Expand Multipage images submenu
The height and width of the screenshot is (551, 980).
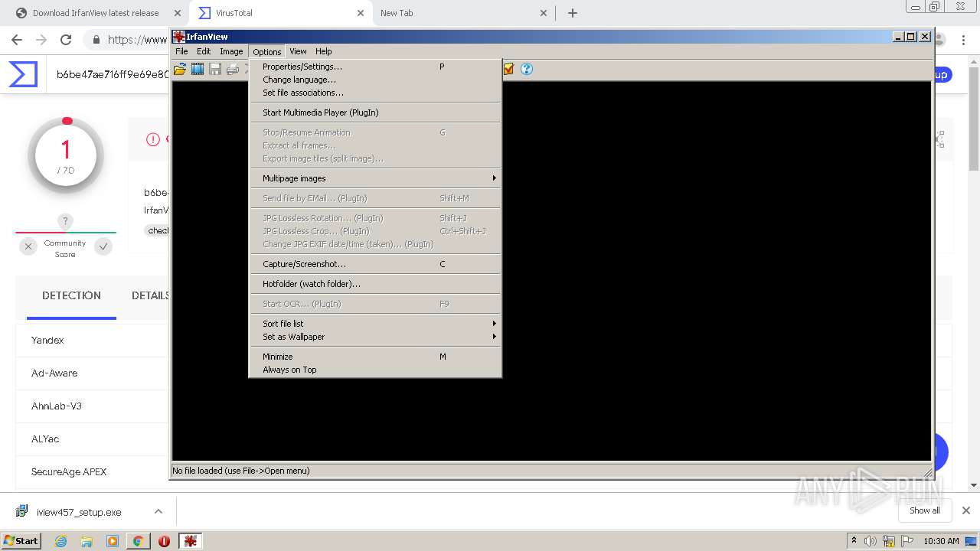[375, 178]
